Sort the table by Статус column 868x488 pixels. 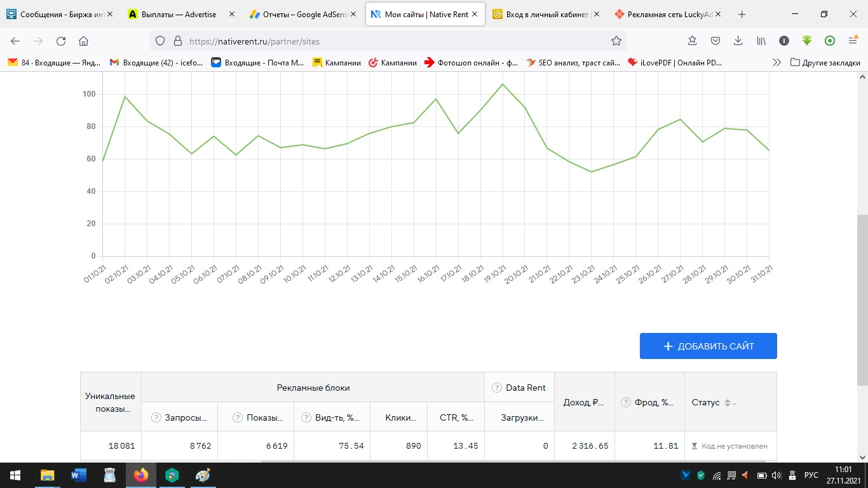click(x=731, y=403)
